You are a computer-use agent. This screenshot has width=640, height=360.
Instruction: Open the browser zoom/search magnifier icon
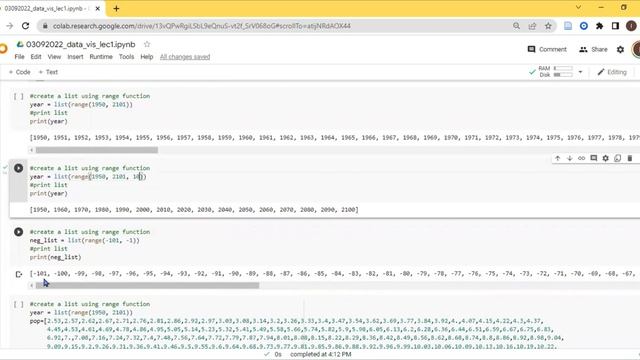(x=516, y=26)
